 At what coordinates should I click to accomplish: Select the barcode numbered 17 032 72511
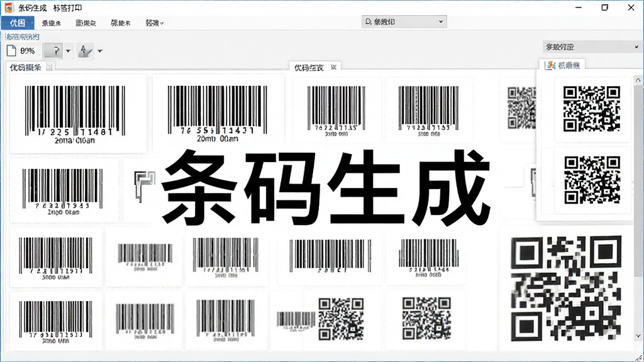tap(55, 322)
